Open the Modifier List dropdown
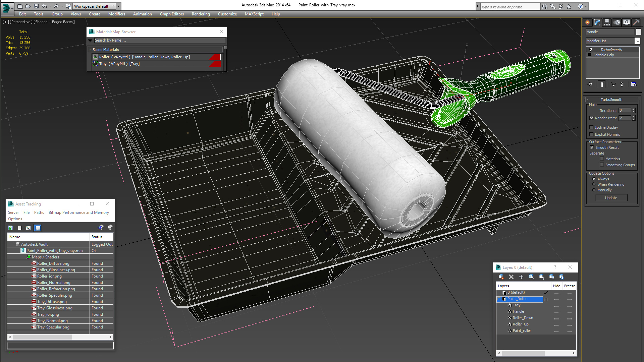 tap(637, 41)
